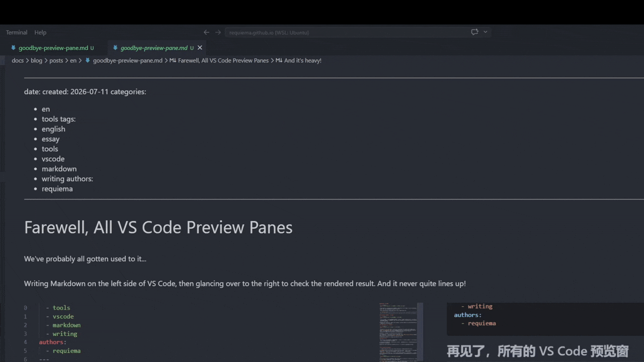The height and width of the screenshot is (362, 644).
Task: Click the markdown symbol icon before "And it's heavy!"
Action: [x=279, y=60]
